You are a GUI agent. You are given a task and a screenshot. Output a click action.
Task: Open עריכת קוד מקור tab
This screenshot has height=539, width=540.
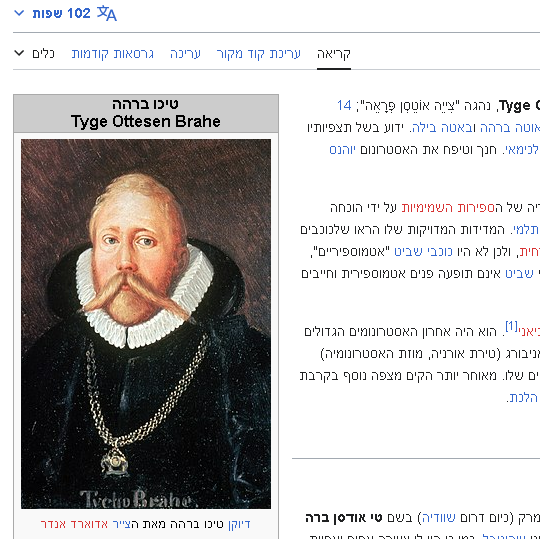tap(259, 54)
